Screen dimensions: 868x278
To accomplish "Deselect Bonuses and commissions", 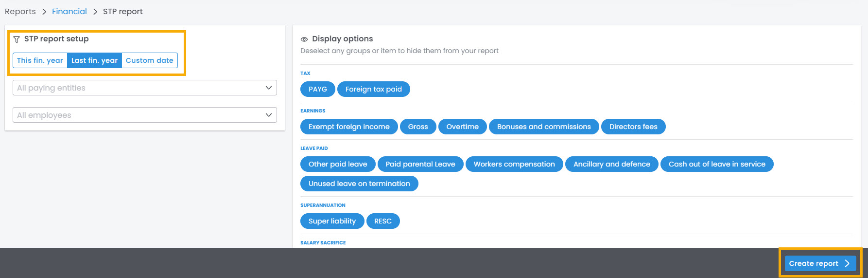I will 543,127.
